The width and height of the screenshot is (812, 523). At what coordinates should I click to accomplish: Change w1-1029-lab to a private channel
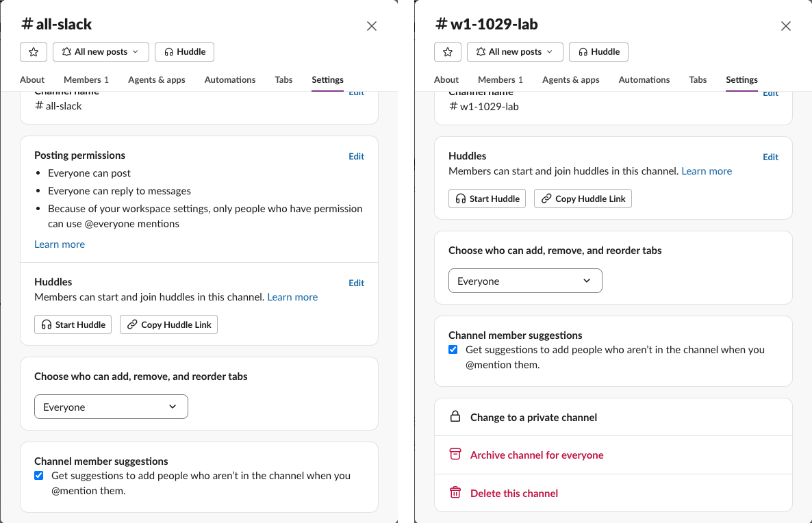click(x=613, y=418)
